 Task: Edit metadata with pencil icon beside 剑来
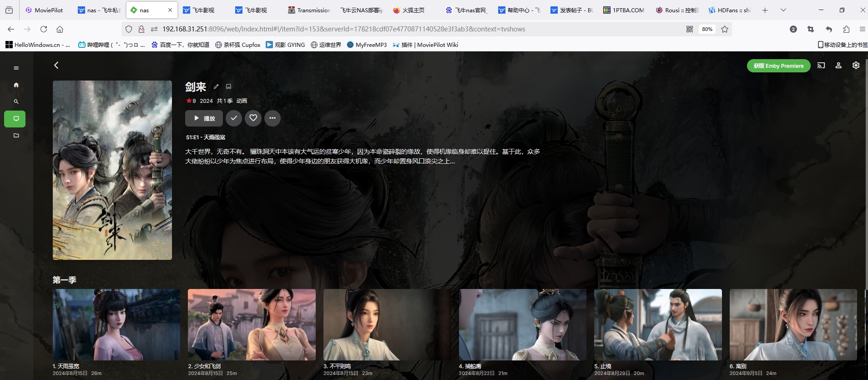click(x=217, y=86)
